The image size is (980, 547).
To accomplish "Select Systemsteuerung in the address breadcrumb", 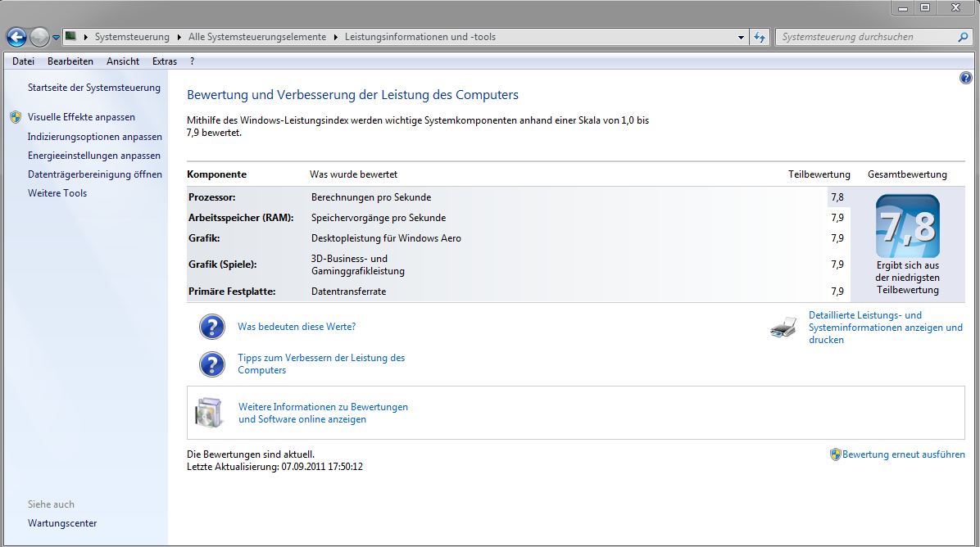I will [x=132, y=37].
